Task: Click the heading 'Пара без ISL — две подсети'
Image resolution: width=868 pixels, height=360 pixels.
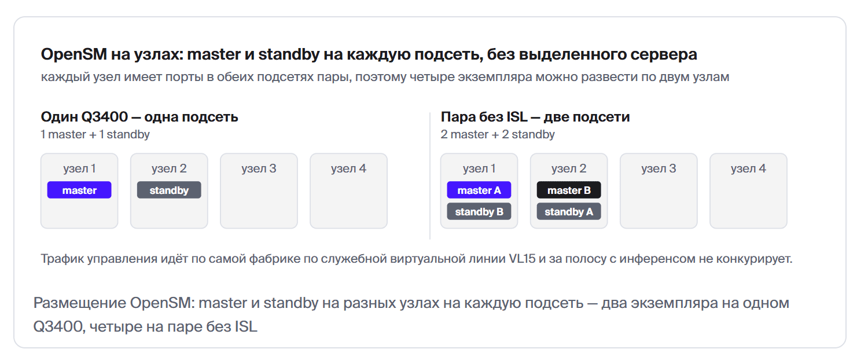Action: point(535,117)
